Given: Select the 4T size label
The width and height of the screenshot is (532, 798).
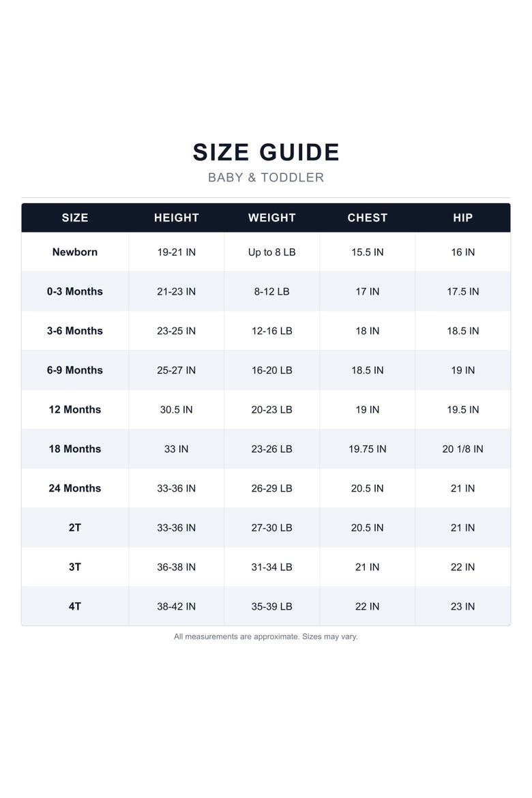Looking at the screenshot, I should pyautogui.click(x=75, y=606).
